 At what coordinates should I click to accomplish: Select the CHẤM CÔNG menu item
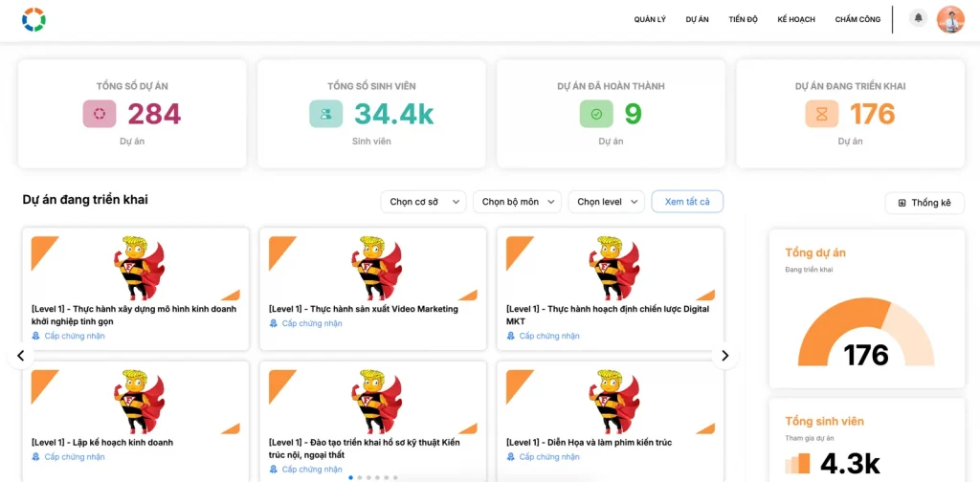pyautogui.click(x=857, y=19)
